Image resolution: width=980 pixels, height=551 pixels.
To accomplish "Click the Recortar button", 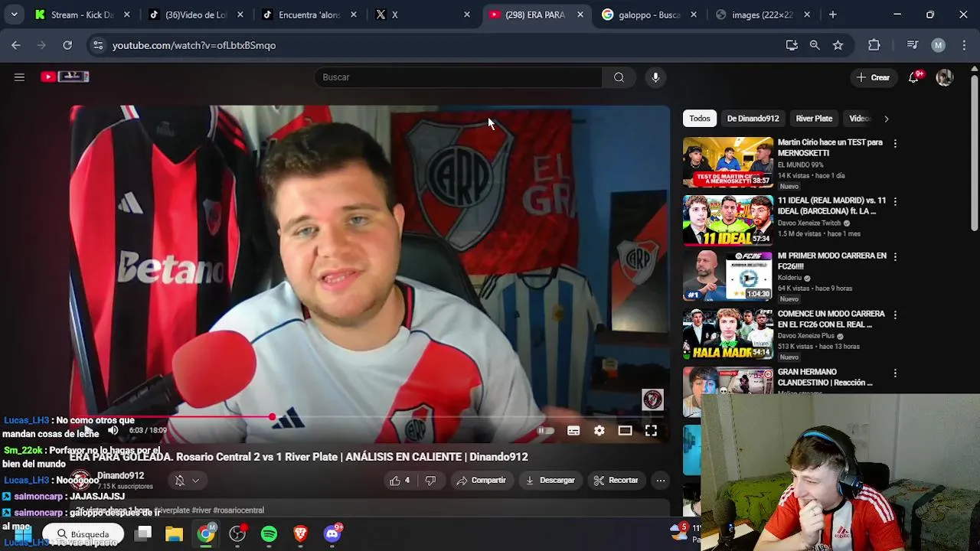I will pyautogui.click(x=616, y=481).
